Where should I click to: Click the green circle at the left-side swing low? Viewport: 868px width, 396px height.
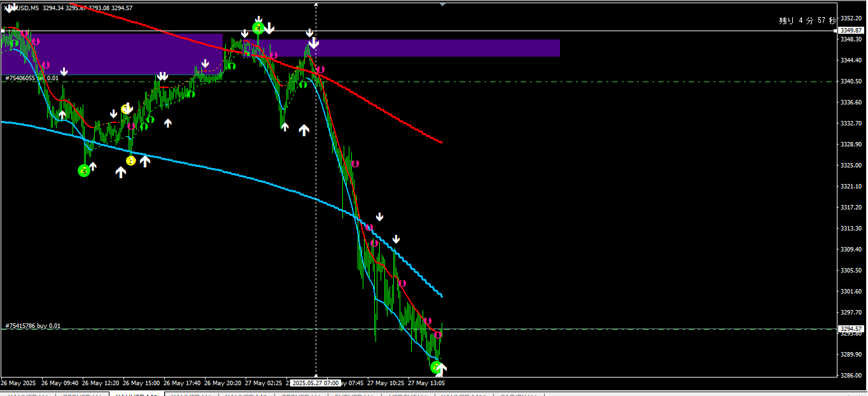[84, 170]
